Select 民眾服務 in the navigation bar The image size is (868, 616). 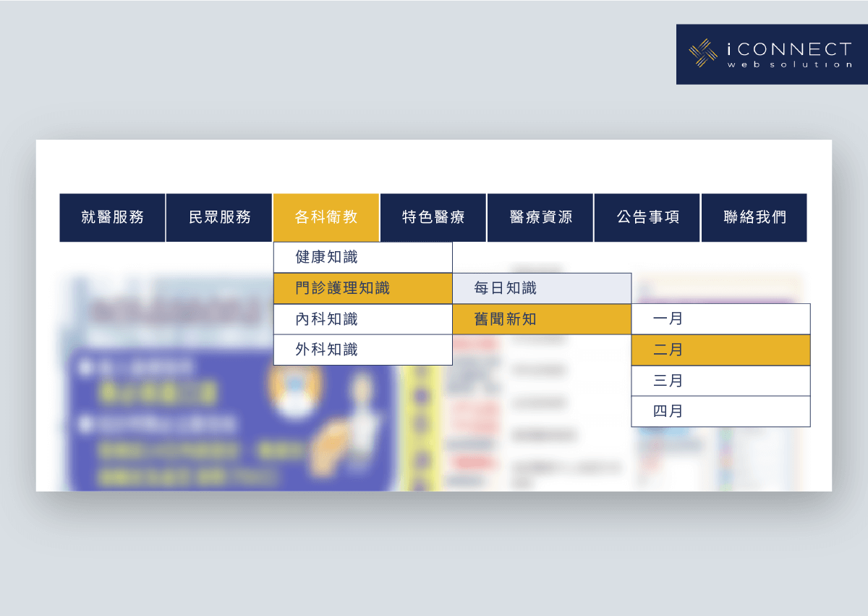point(219,217)
